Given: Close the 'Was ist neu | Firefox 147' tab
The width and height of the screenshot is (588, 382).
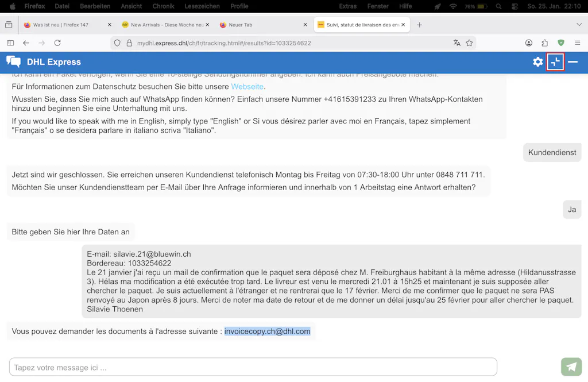Looking at the screenshot, I should tap(110, 25).
